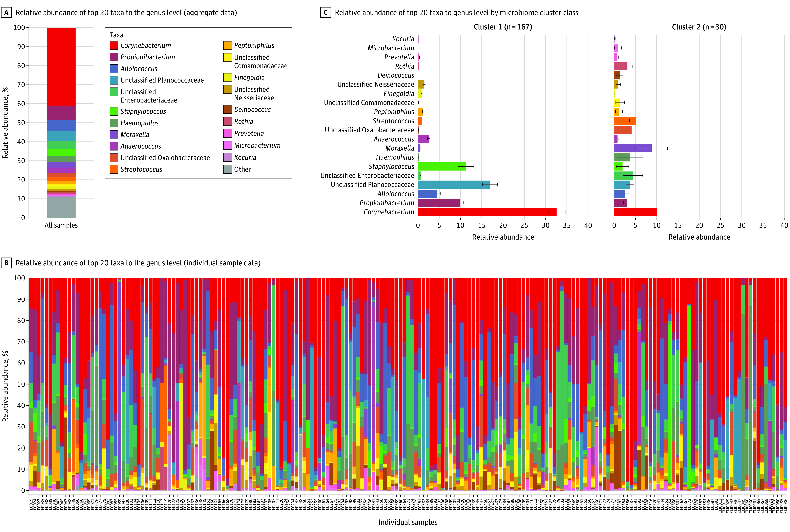790x532 pixels.
Task: Pick the orange Streptococcus legend swatch
Action: coord(114,169)
